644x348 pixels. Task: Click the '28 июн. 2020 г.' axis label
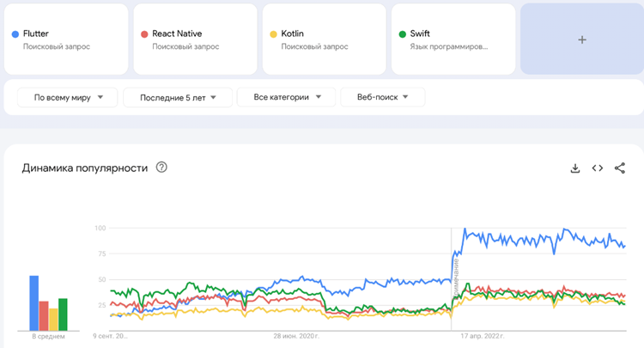296,336
